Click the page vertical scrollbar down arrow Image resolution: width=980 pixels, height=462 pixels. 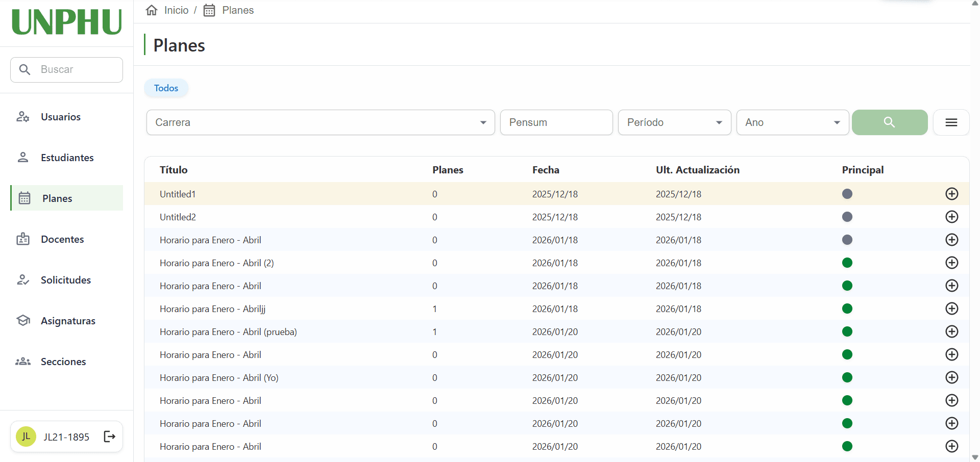point(975,457)
